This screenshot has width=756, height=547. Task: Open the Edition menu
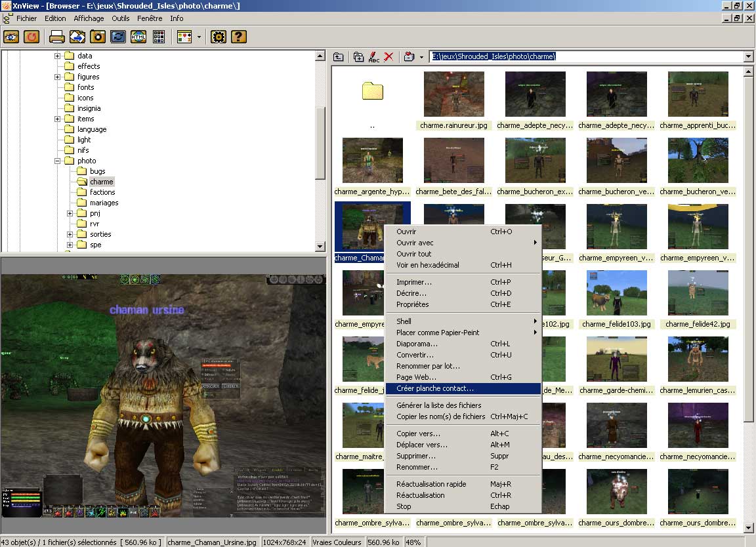(x=55, y=18)
